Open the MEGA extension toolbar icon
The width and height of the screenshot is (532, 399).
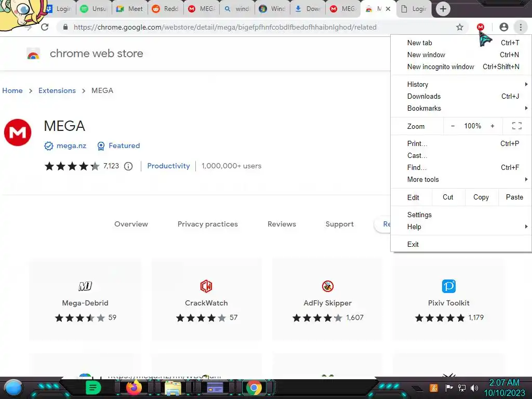481,27
